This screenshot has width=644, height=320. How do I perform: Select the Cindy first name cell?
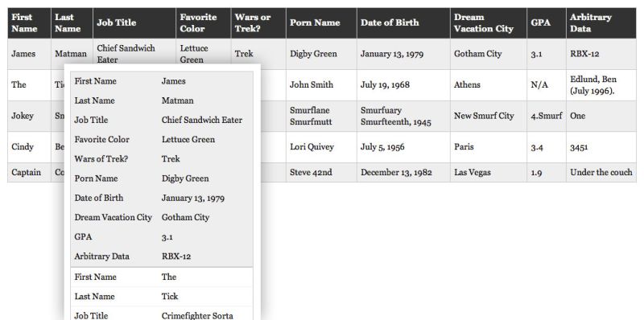[29, 147]
